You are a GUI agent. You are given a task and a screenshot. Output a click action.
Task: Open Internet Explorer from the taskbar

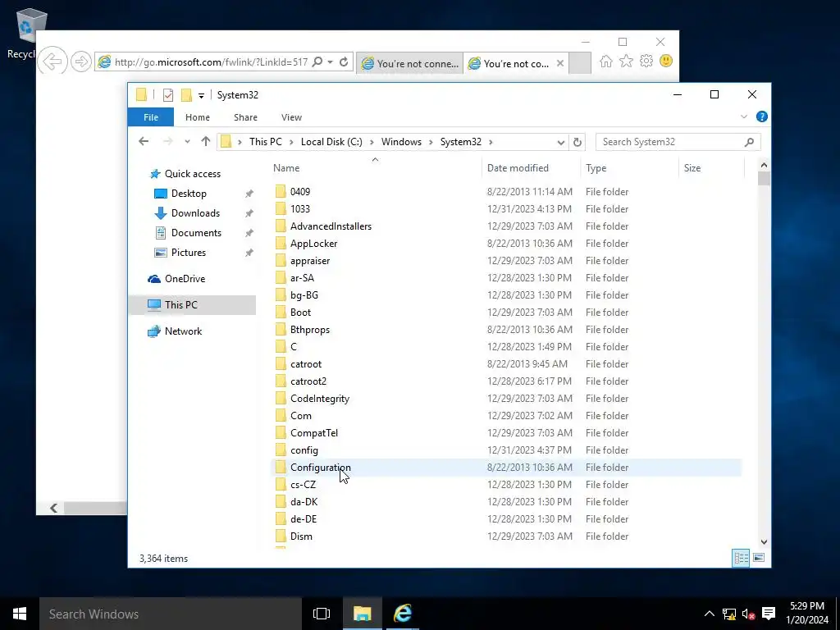pos(402,614)
